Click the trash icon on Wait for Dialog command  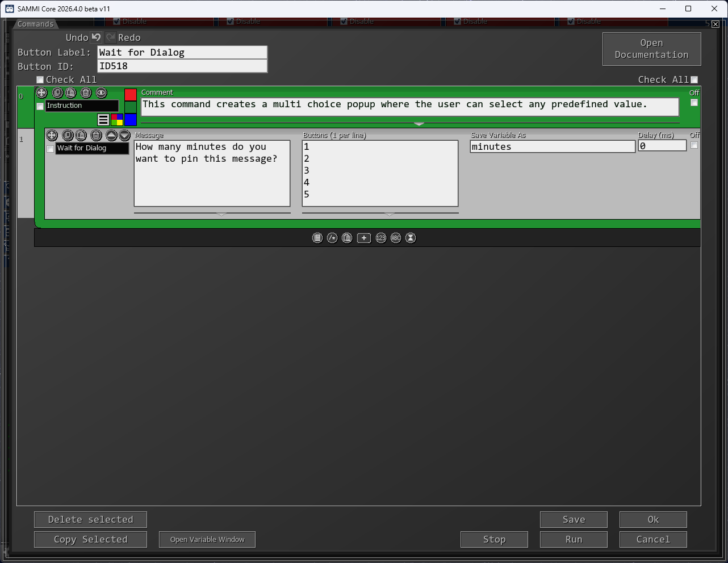pyautogui.click(x=97, y=135)
